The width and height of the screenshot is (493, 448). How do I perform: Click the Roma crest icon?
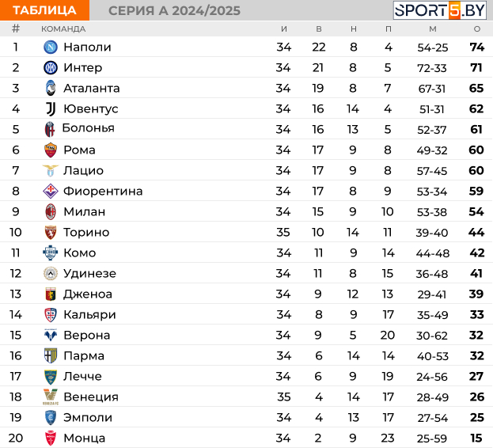pyautogui.click(x=51, y=150)
